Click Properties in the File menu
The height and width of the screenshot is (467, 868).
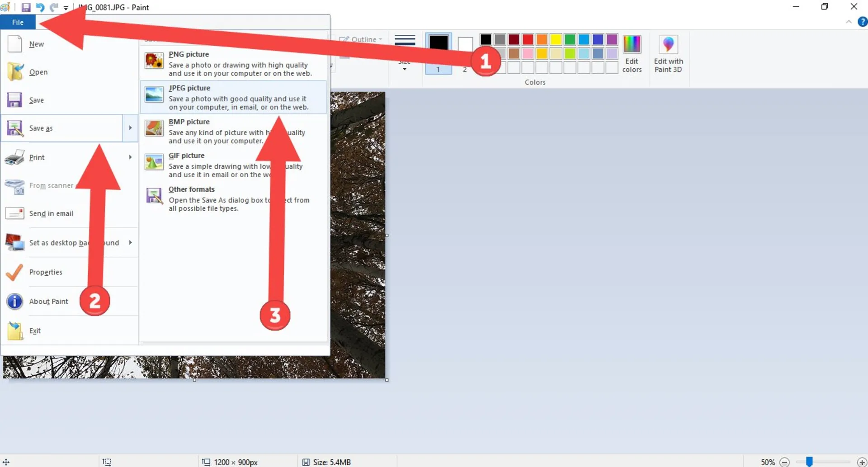coord(46,272)
